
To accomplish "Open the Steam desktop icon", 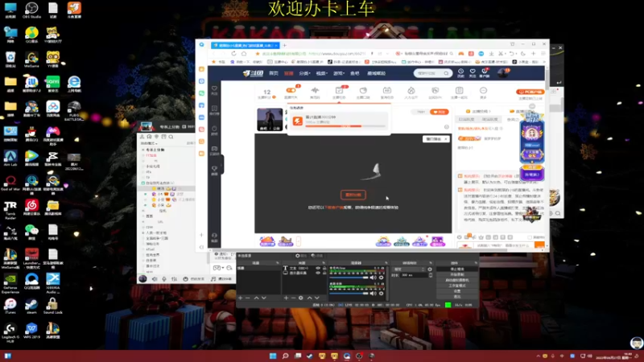I will pyautogui.click(x=31, y=306).
